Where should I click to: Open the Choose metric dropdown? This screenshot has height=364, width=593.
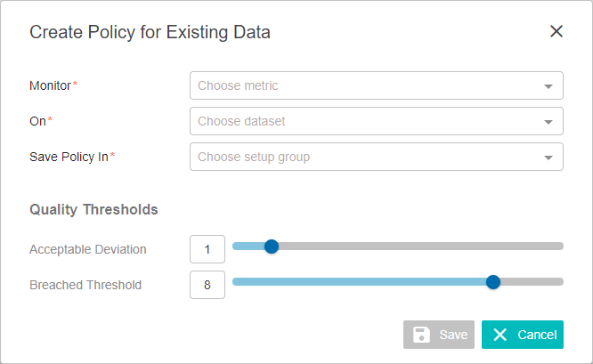pos(377,85)
